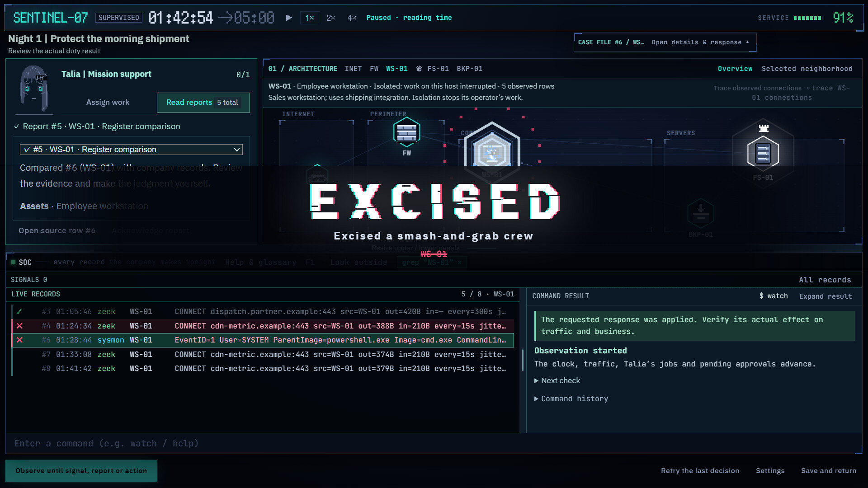Click the $ watch command link
The width and height of the screenshot is (868, 488).
(x=773, y=296)
